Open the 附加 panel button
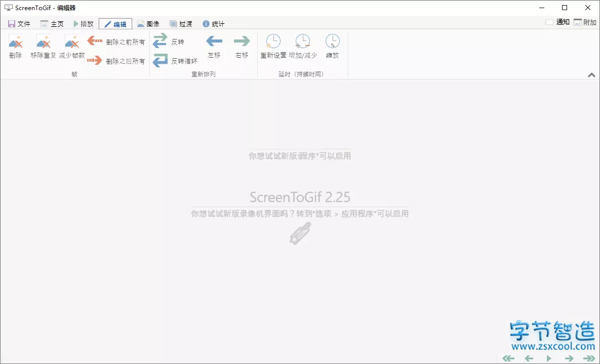Image resolution: width=600 pixels, height=364 pixels. point(585,22)
